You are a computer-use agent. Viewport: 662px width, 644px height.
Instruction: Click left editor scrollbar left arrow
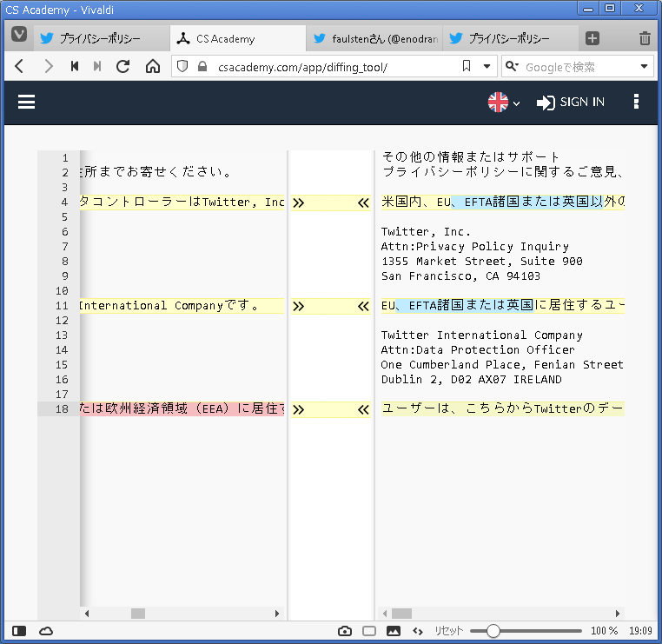click(87, 614)
